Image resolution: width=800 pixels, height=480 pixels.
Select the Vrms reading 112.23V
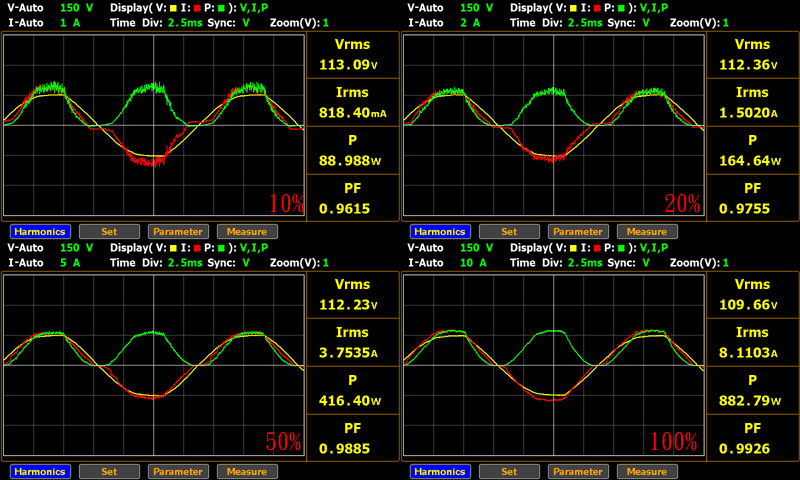pyautogui.click(x=348, y=305)
